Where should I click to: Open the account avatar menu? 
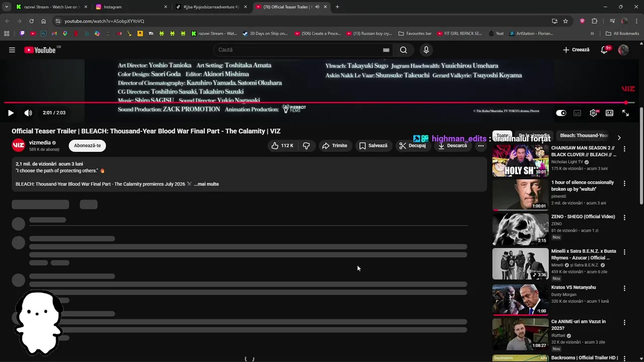pos(623,50)
